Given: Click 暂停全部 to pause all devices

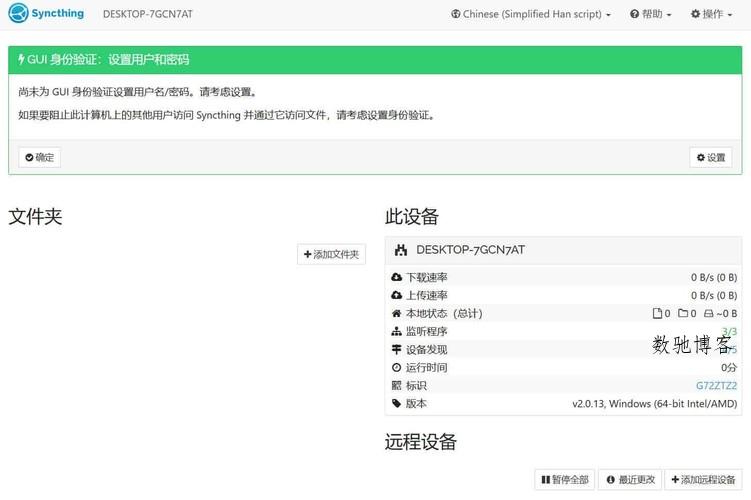Looking at the screenshot, I should pyautogui.click(x=565, y=479).
